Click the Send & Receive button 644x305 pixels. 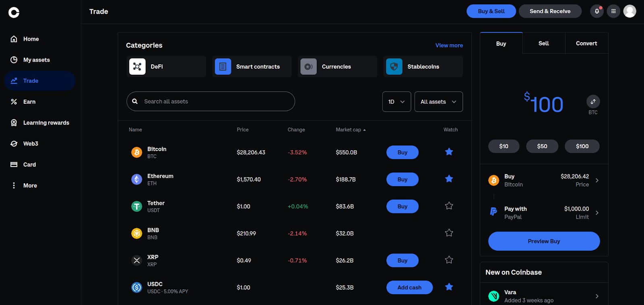(550, 11)
